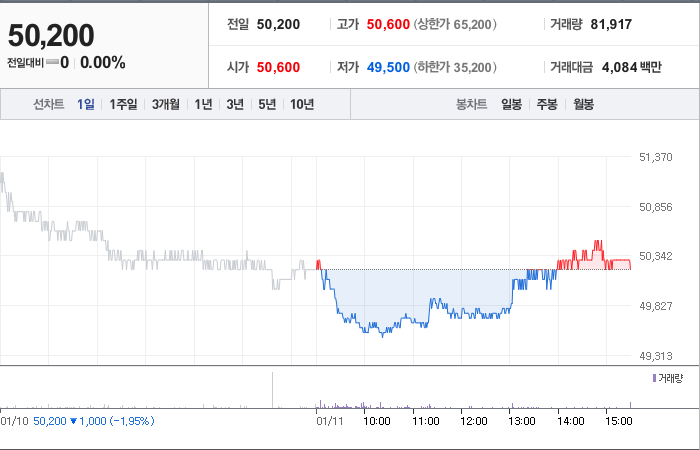Screen dimensions: 700x450
Task: Switch chart to 1주일 range
Action: [123, 104]
